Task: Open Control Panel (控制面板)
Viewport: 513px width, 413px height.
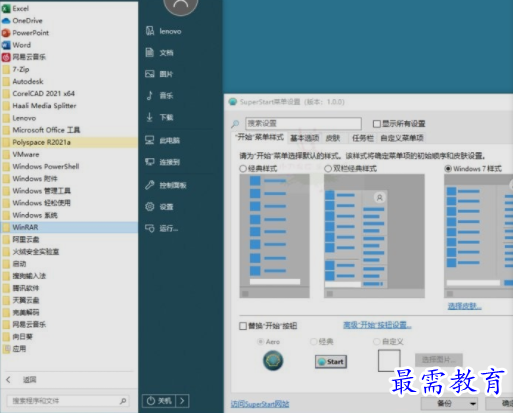Action: coord(173,185)
